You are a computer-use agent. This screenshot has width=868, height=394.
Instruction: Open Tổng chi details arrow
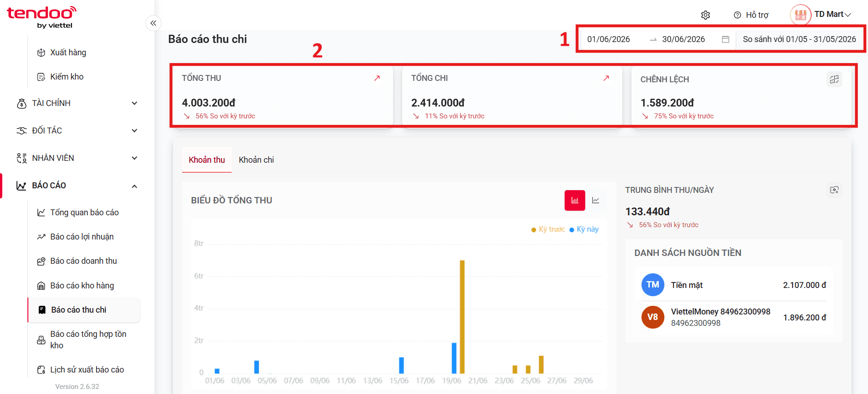606,78
